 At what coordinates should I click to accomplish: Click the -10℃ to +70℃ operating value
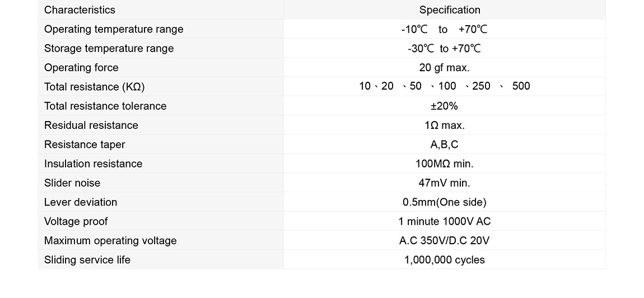point(444,29)
